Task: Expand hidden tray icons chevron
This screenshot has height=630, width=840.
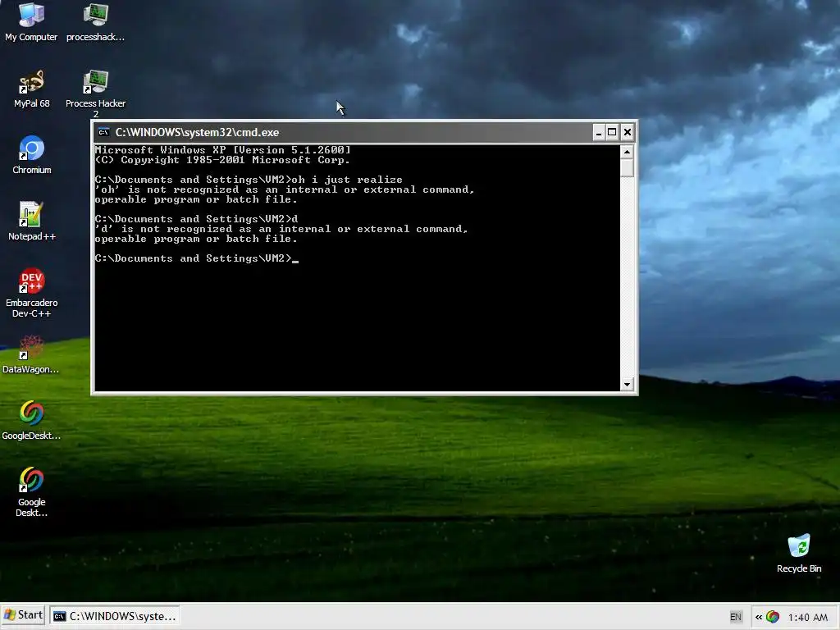Action: 759,617
